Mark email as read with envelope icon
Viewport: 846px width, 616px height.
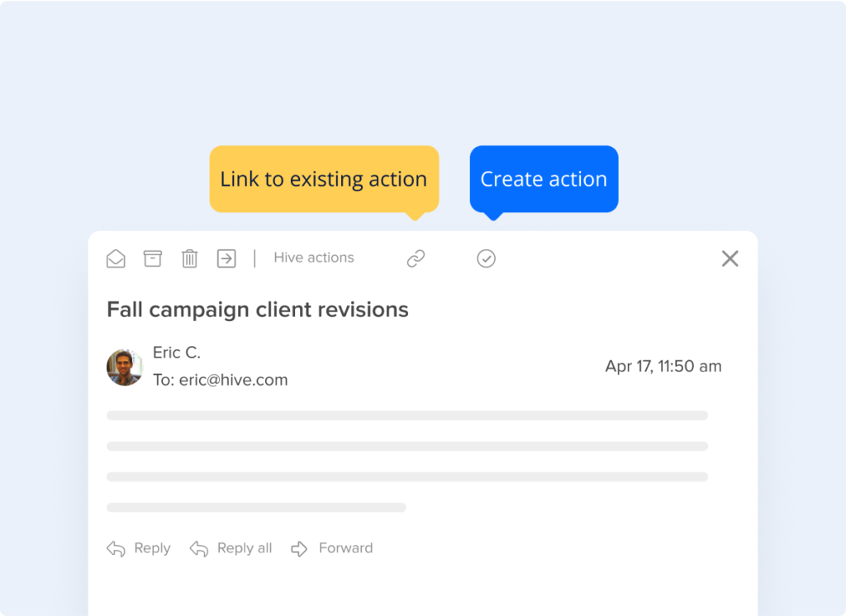116,258
